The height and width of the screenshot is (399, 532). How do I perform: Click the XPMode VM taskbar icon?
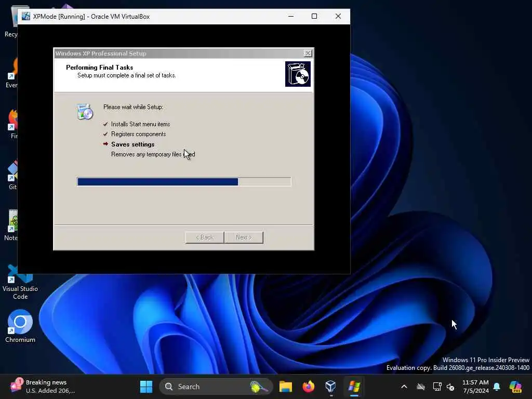coord(354,387)
